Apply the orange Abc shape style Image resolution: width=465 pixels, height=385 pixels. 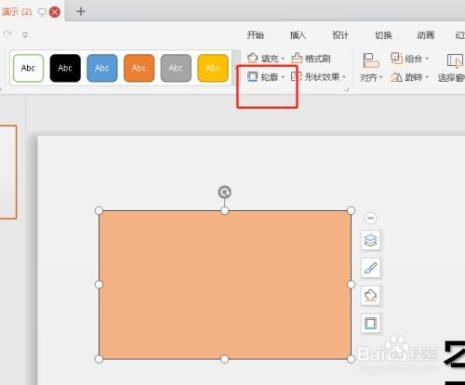click(139, 68)
